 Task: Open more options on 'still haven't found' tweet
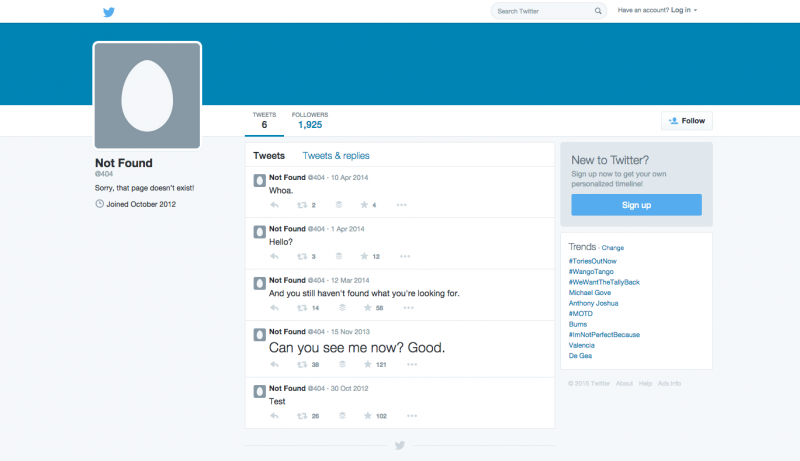point(409,308)
